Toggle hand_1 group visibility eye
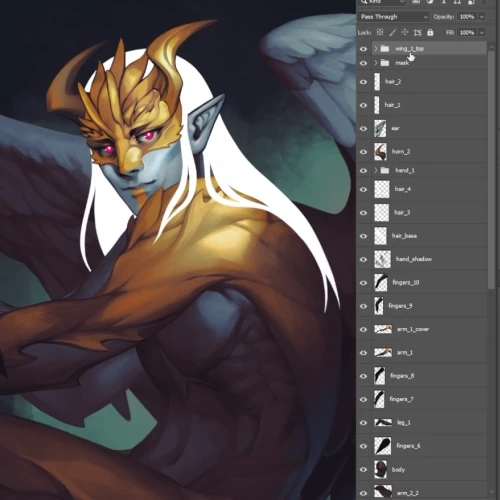The height and width of the screenshot is (500, 500). point(363,170)
